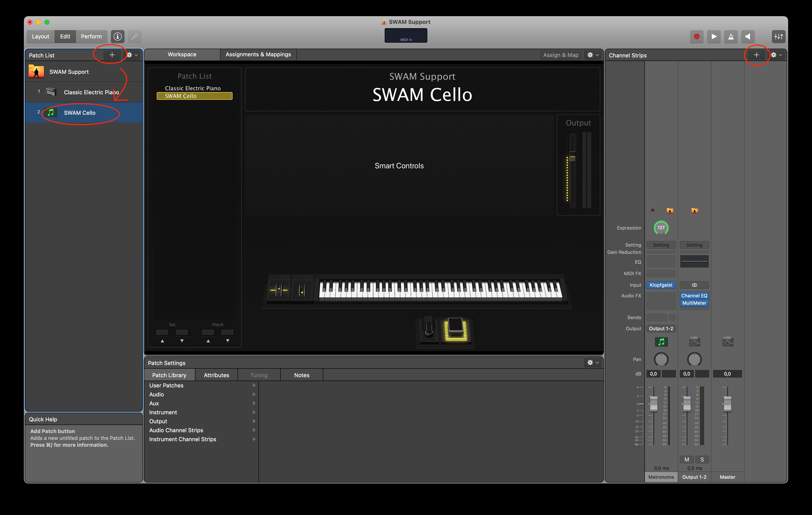Mute the Output 1-2 channel
The height and width of the screenshot is (515, 812).
(x=687, y=459)
